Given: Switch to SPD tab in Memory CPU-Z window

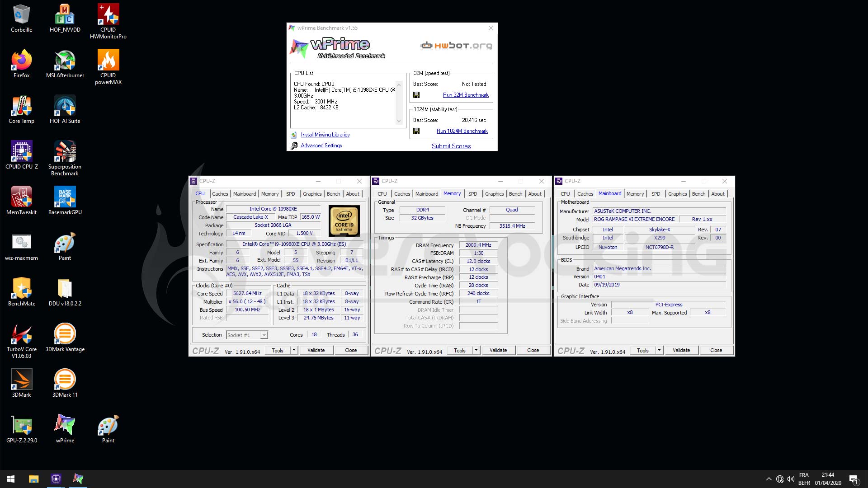Looking at the screenshot, I should (x=473, y=194).
